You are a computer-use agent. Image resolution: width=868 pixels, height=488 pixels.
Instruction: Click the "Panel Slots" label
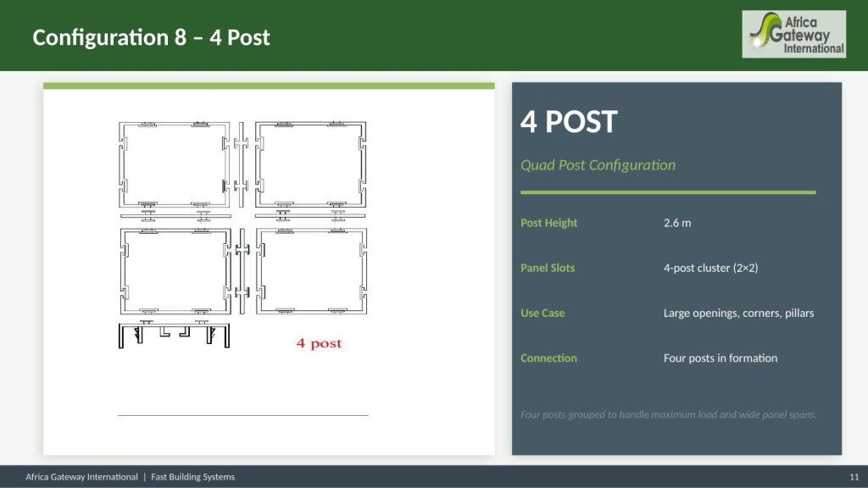[x=548, y=268]
